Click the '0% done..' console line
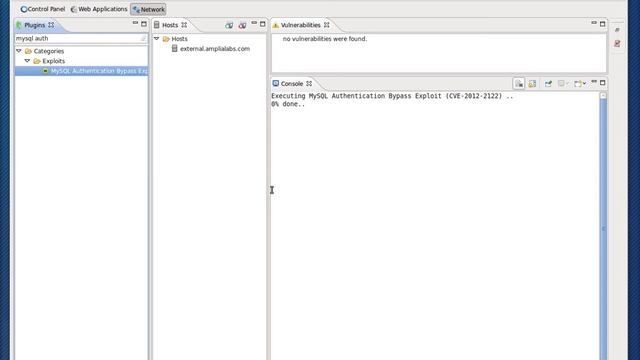This screenshot has width=640, height=360. [x=288, y=104]
